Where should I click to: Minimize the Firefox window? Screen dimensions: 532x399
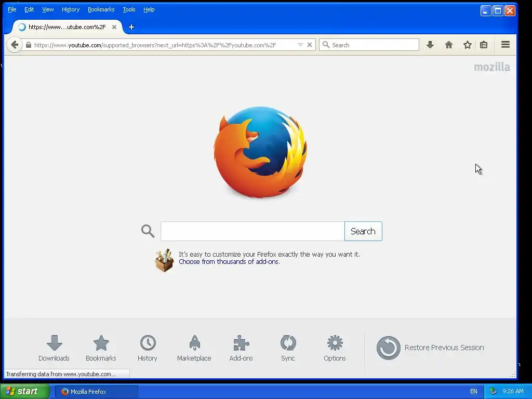click(486, 11)
